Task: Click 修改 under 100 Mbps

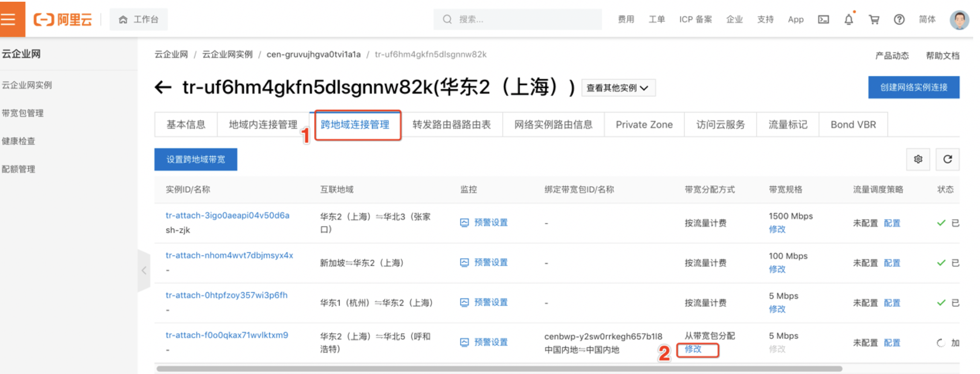Action: click(x=777, y=269)
